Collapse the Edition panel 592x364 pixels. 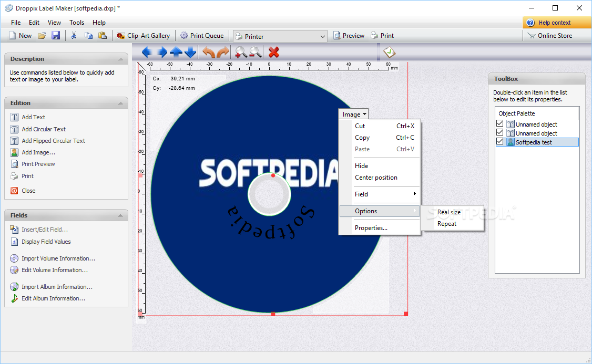point(120,103)
